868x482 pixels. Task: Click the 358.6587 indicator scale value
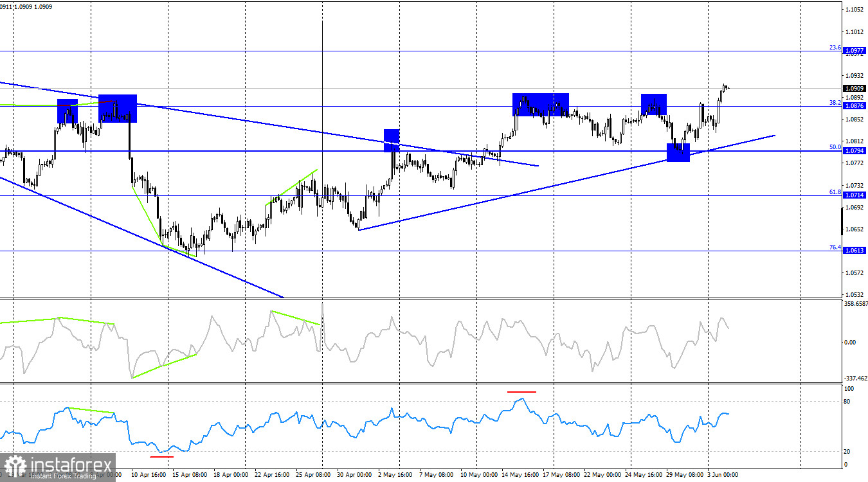tap(856, 304)
